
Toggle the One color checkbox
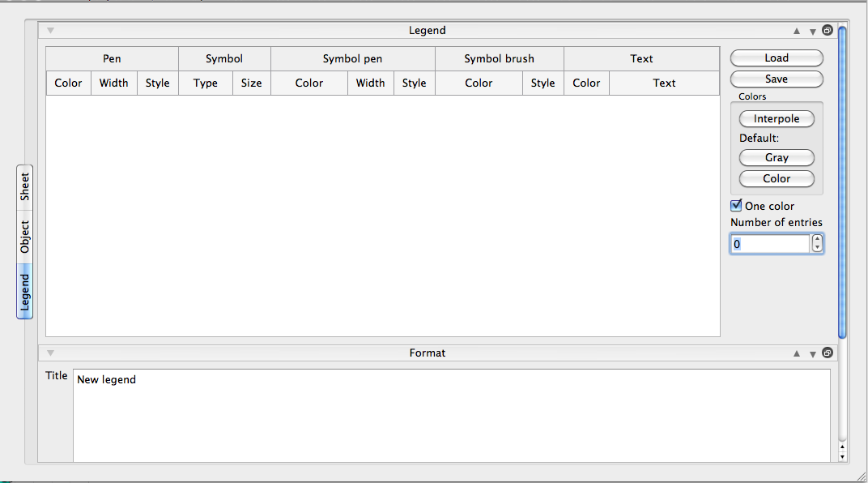(x=736, y=206)
